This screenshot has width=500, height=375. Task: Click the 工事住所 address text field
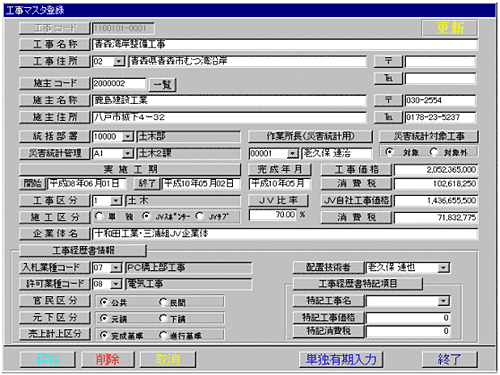click(248, 61)
